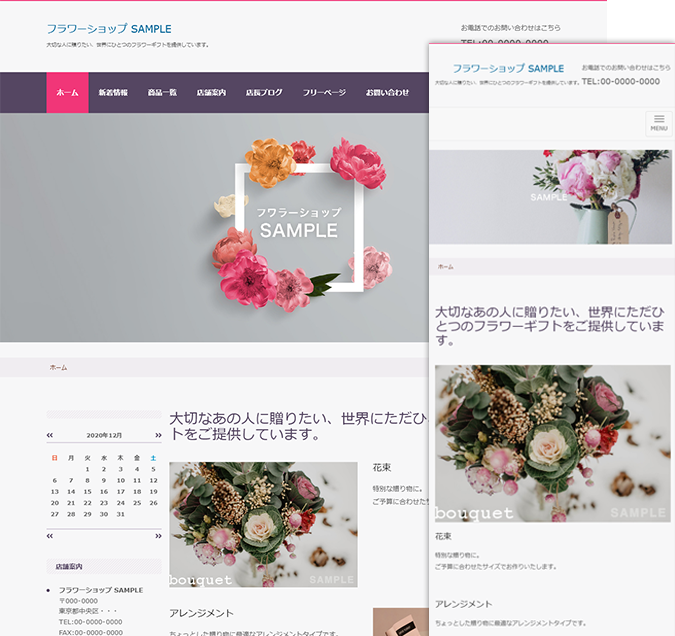675x636 pixels.
Task: Select date 25 in the calendar
Action: click(x=137, y=502)
